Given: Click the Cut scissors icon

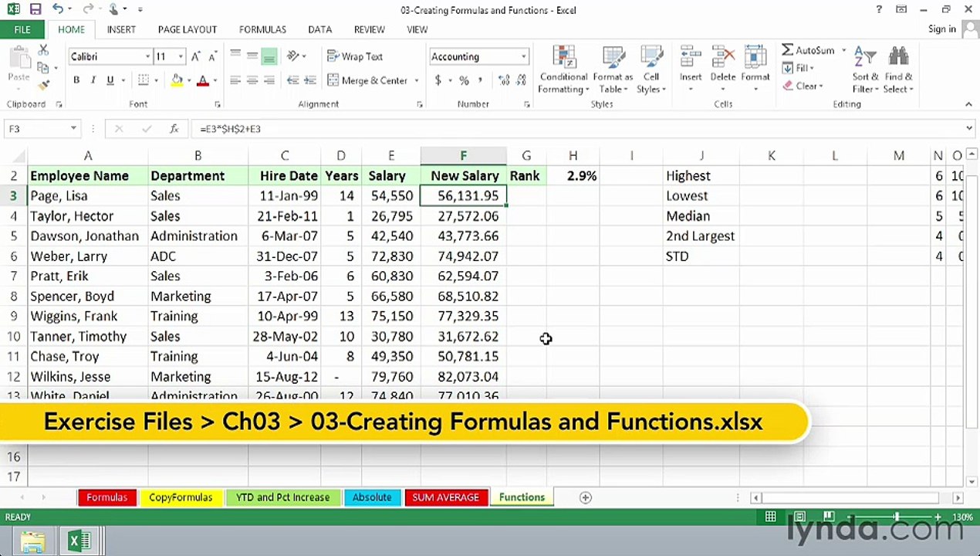Looking at the screenshot, I should point(43,50).
